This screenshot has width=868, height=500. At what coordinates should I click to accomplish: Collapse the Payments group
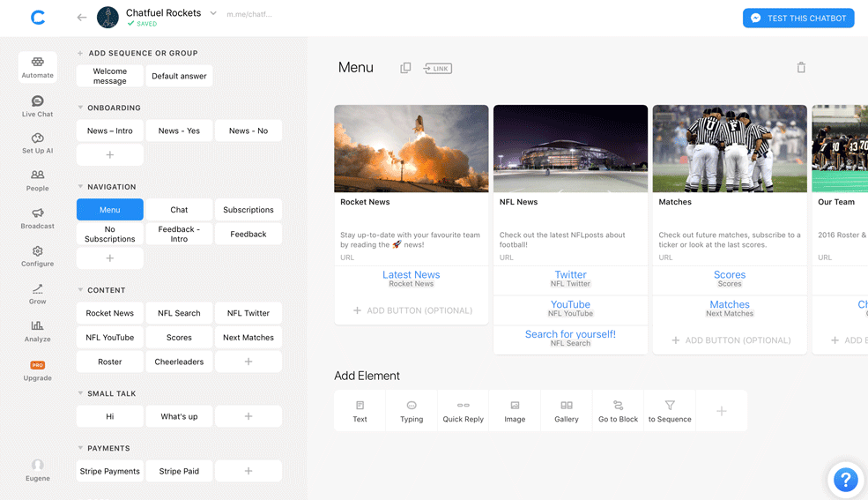click(x=81, y=448)
